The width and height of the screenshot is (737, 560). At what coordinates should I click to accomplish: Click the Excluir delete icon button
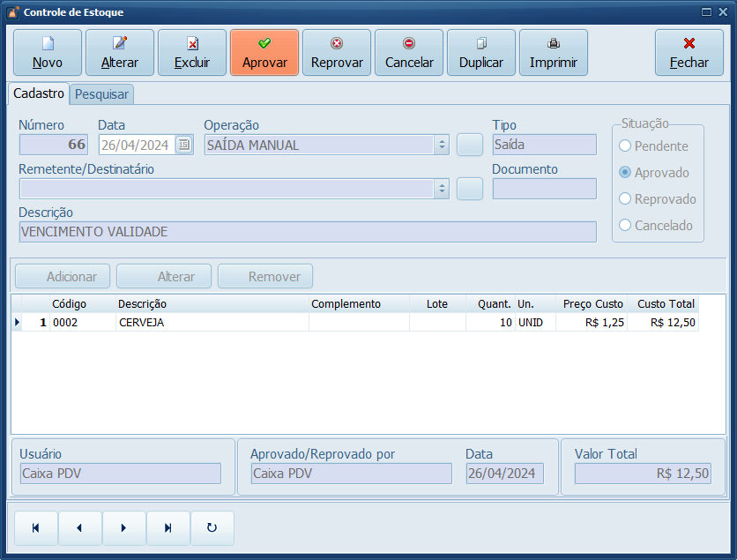(x=192, y=53)
